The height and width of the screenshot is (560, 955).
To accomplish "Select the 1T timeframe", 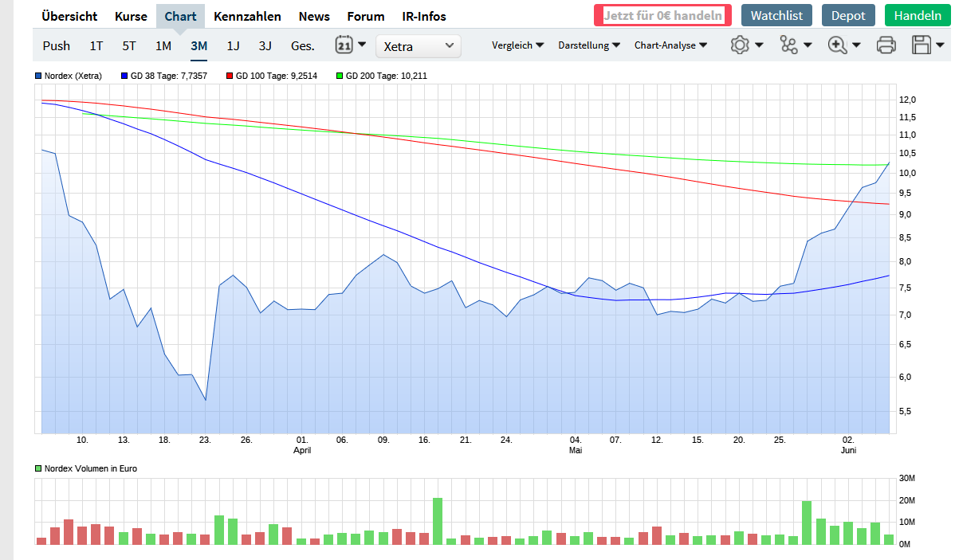I will tap(96, 46).
